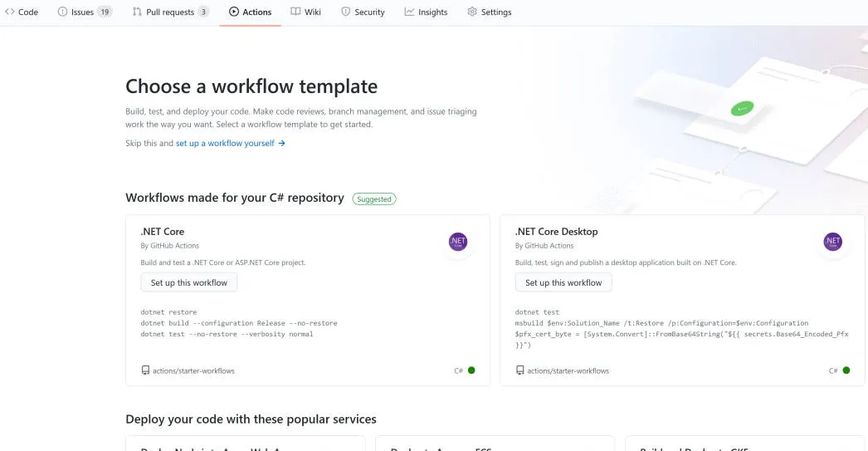Click the Issues count badge 19
The image size is (868, 451).
[x=105, y=12]
